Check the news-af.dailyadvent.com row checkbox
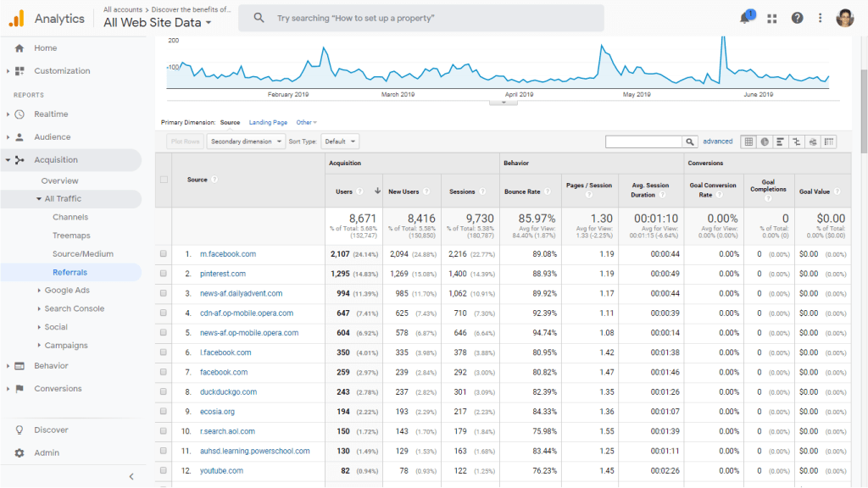 pos(164,293)
